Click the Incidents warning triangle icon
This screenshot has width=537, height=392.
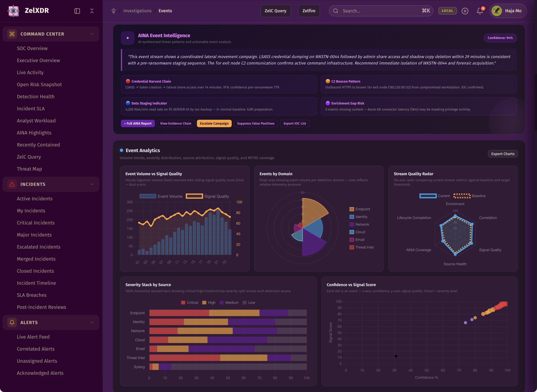coord(12,184)
